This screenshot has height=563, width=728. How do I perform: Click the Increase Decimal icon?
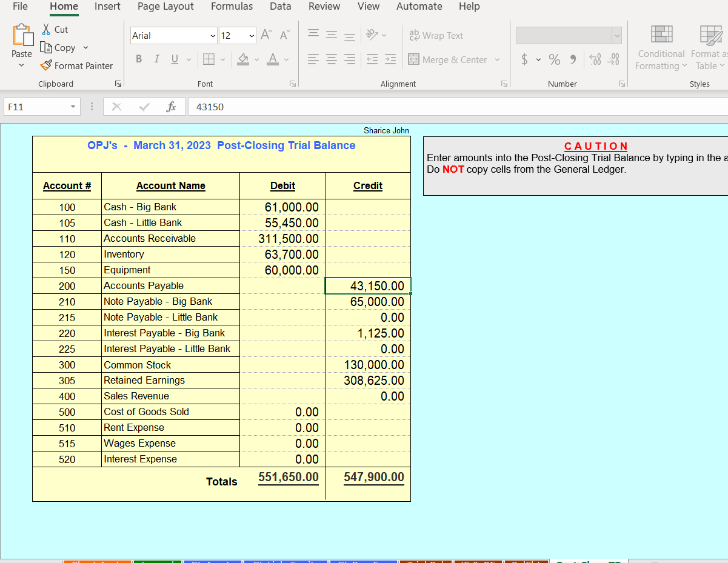594,59
